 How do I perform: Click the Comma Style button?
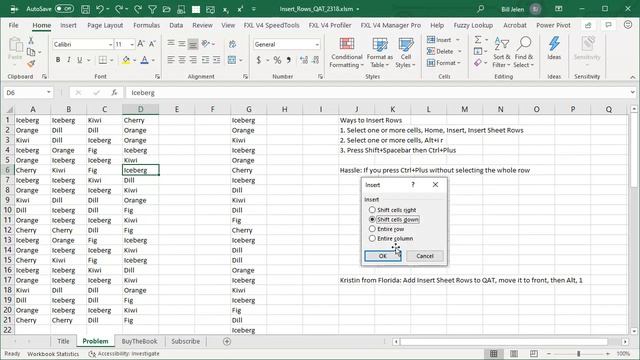coord(289,60)
